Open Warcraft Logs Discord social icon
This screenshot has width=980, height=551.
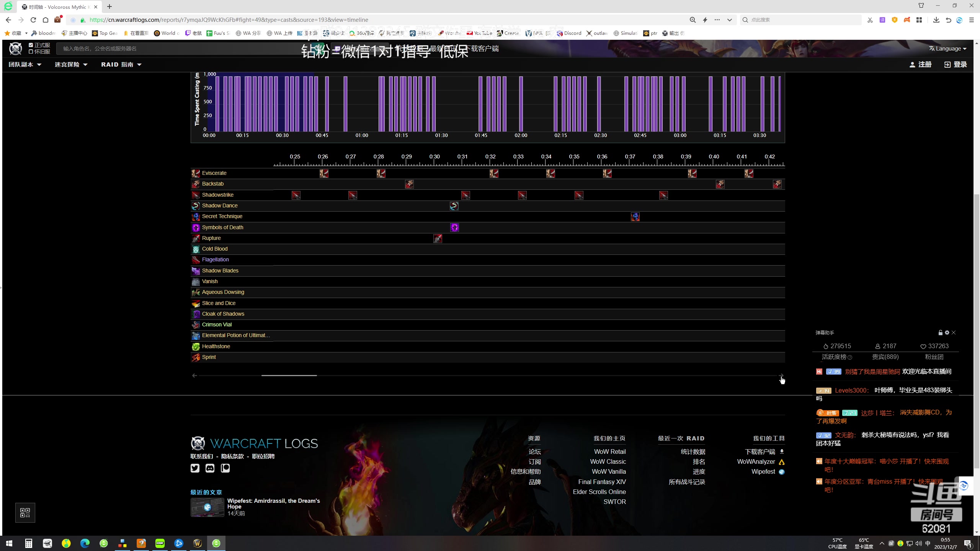[210, 468]
